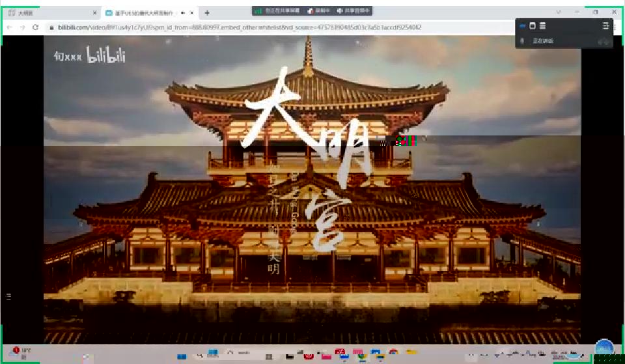Image resolution: width=625 pixels, height=364 pixels.
Task: Select second layout icon in floating meeting panel
Action: [533, 26]
